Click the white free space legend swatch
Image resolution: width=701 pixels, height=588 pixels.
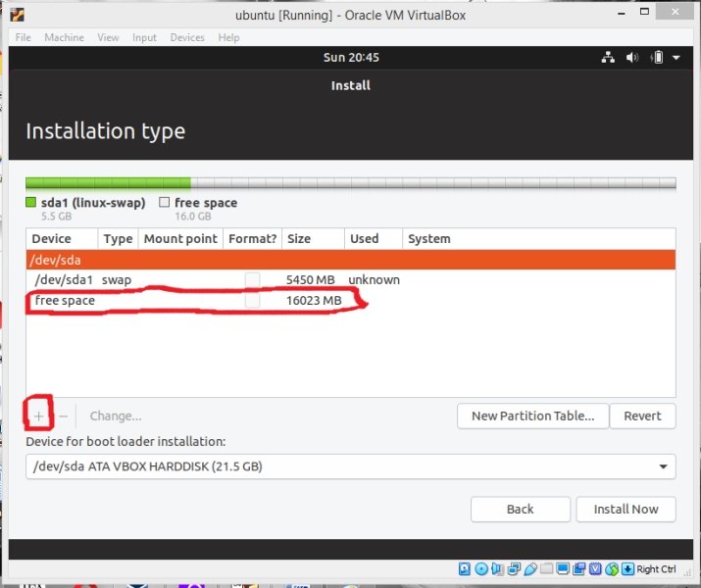[164, 203]
